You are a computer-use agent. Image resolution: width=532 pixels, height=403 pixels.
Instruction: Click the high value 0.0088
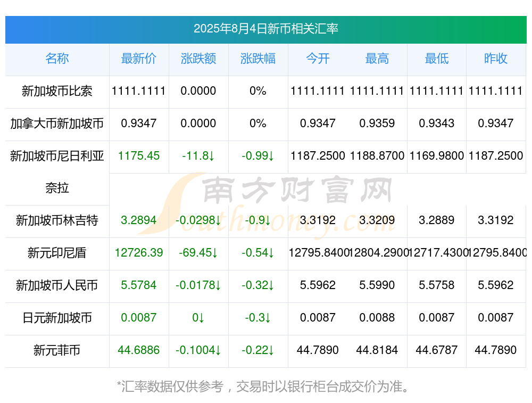377,318
